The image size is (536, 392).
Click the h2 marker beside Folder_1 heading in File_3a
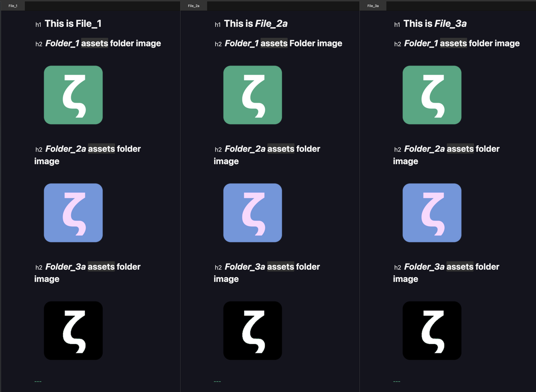pos(397,44)
